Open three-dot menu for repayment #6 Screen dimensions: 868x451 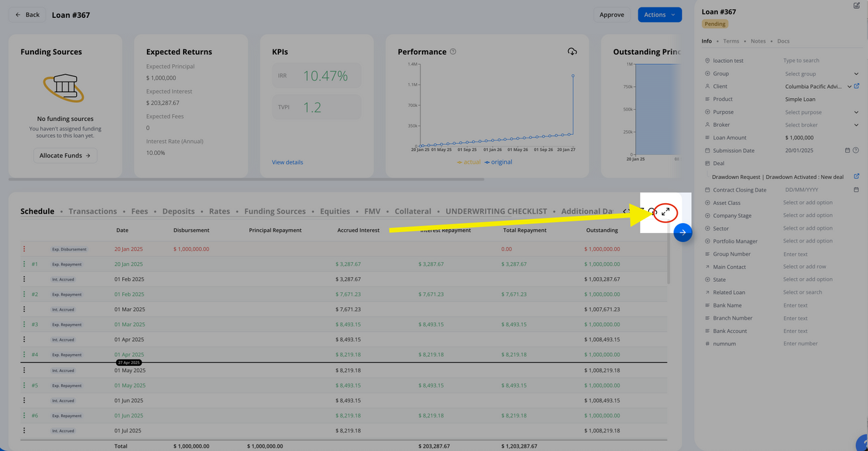[24, 416]
